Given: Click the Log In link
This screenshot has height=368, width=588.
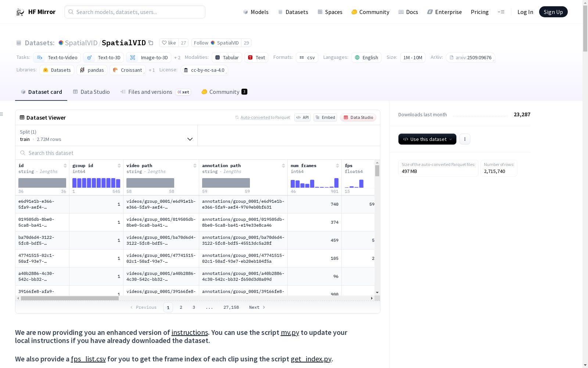Looking at the screenshot, I should [525, 12].
